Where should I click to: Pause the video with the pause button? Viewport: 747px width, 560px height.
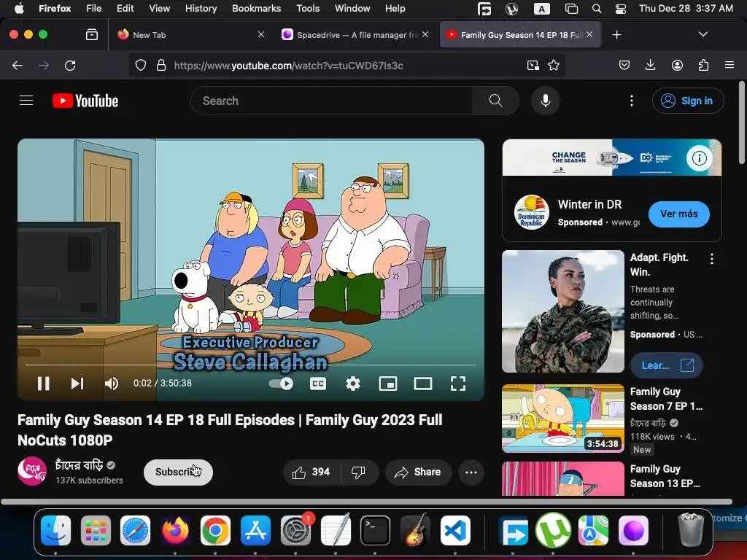pos(43,384)
